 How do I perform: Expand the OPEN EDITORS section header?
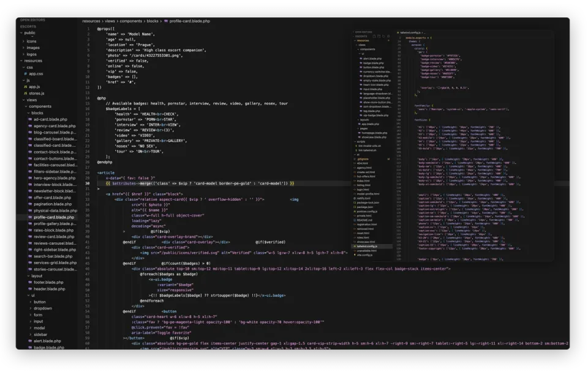tap(32, 20)
